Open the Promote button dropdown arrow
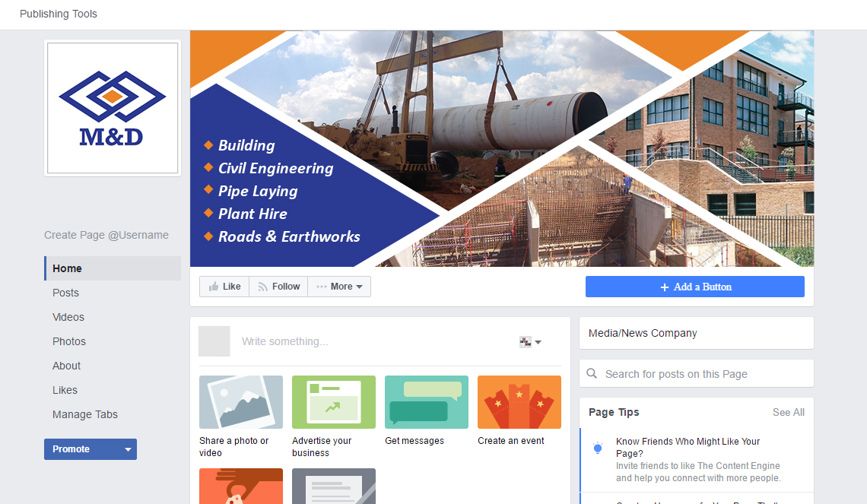Image resolution: width=867 pixels, height=504 pixels. click(129, 449)
